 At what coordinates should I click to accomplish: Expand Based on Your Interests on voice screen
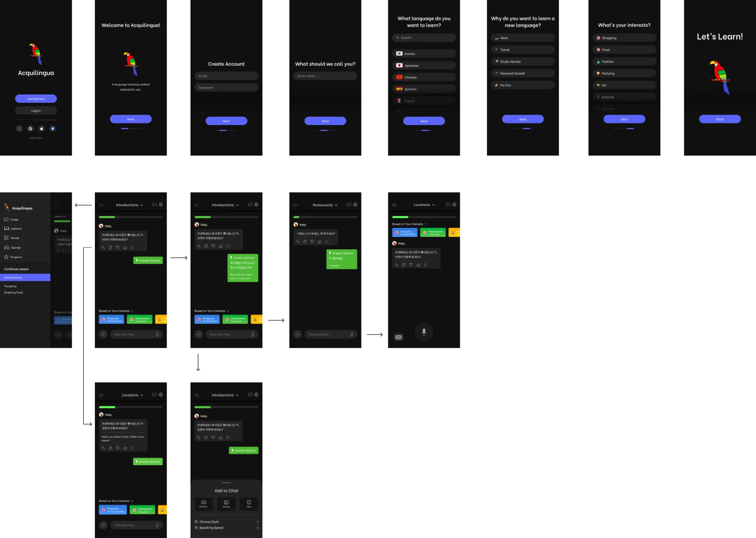point(409,224)
